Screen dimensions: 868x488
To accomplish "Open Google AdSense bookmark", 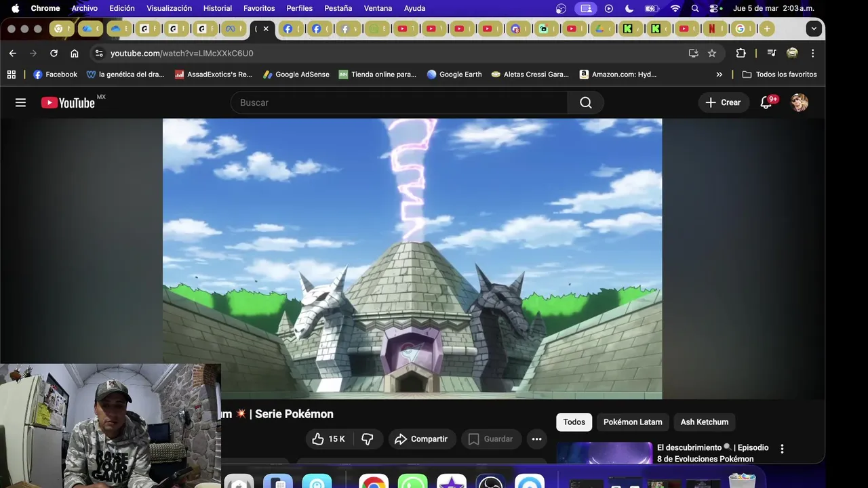I will [x=296, y=75].
